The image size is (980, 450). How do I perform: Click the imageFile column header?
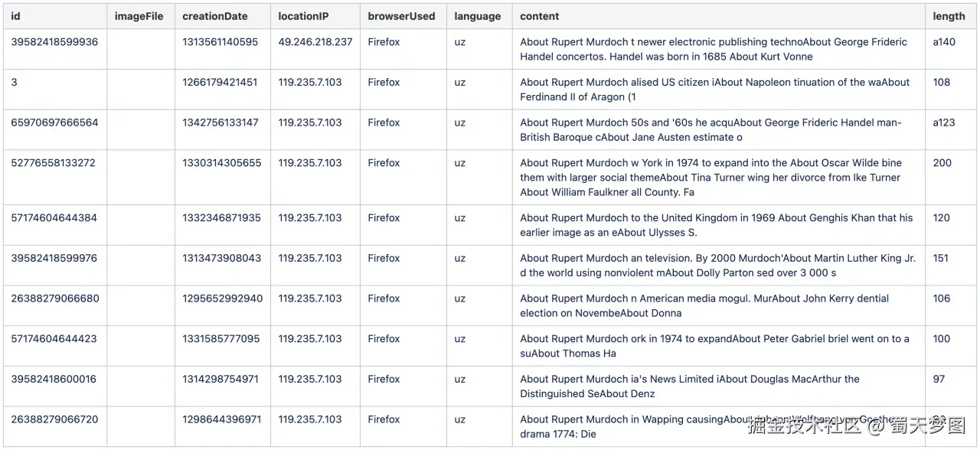(x=139, y=16)
